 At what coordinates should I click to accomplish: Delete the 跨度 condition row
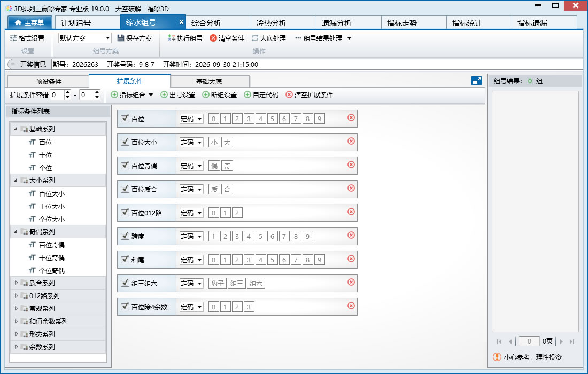(x=351, y=235)
